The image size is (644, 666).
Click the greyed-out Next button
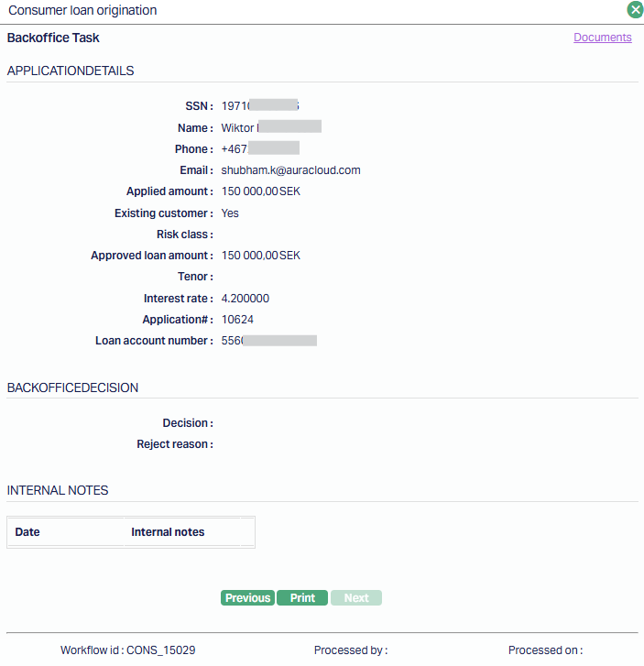(356, 598)
